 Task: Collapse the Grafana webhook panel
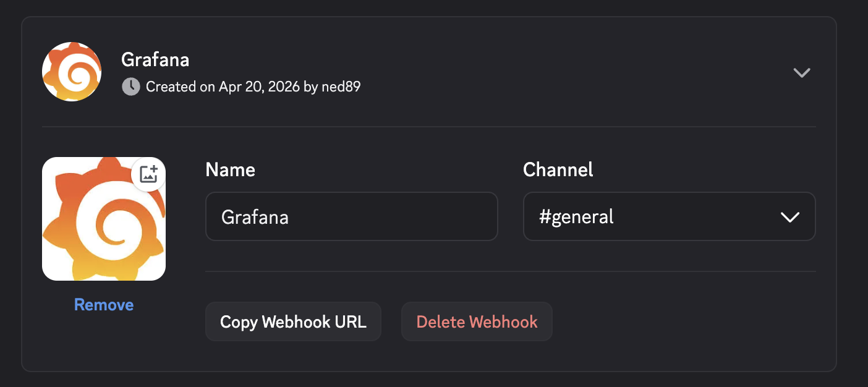[x=802, y=72]
